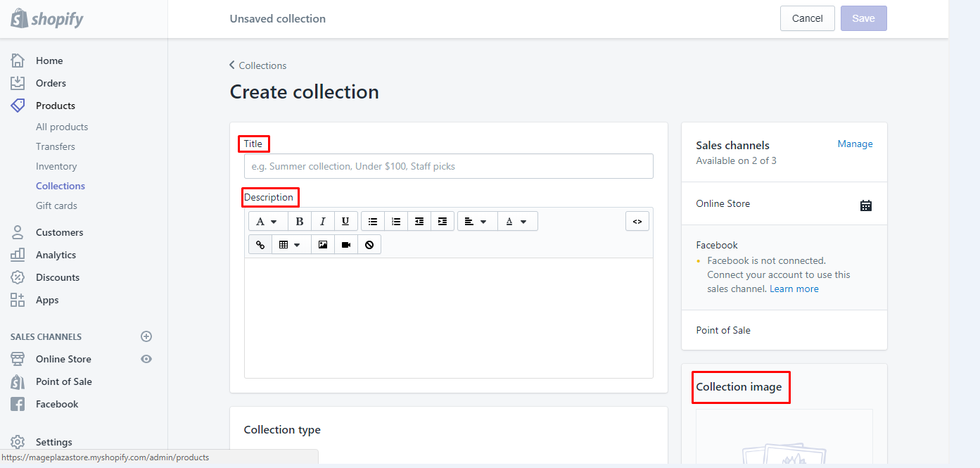
Task: Show HTML using the code view button
Action: click(637, 221)
